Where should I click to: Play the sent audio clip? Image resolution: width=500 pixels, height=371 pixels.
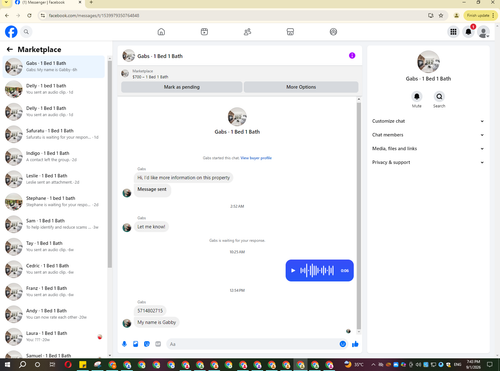click(x=293, y=270)
